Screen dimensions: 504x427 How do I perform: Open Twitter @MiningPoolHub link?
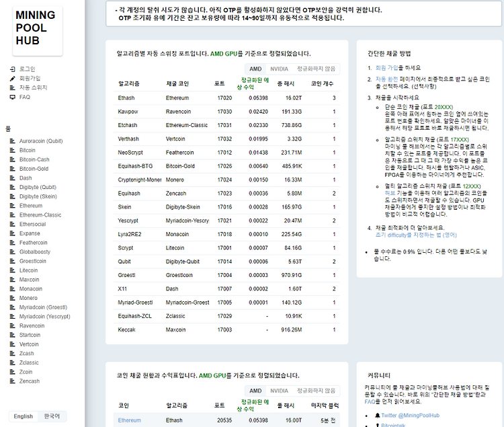click(410, 416)
